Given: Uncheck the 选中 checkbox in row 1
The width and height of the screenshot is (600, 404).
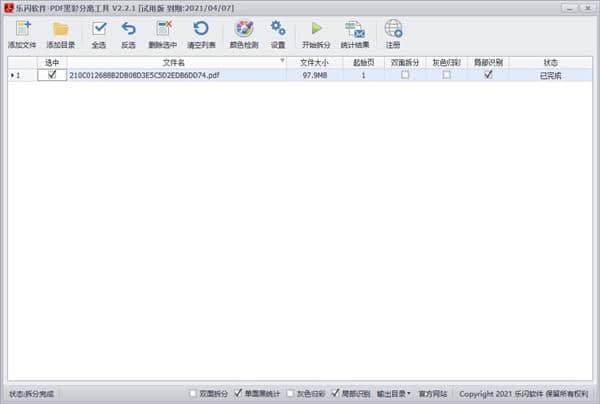Looking at the screenshot, I should tap(52, 75).
